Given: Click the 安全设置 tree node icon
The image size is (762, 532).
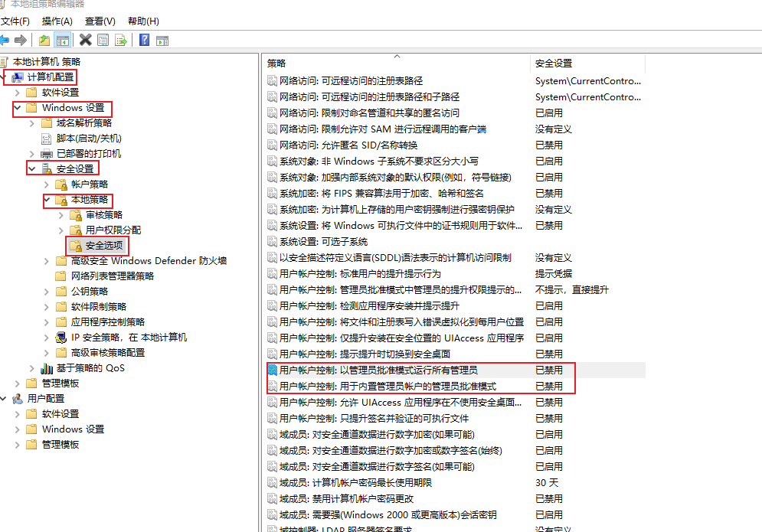Looking at the screenshot, I should pyautogui.click(x=47, y=169).
